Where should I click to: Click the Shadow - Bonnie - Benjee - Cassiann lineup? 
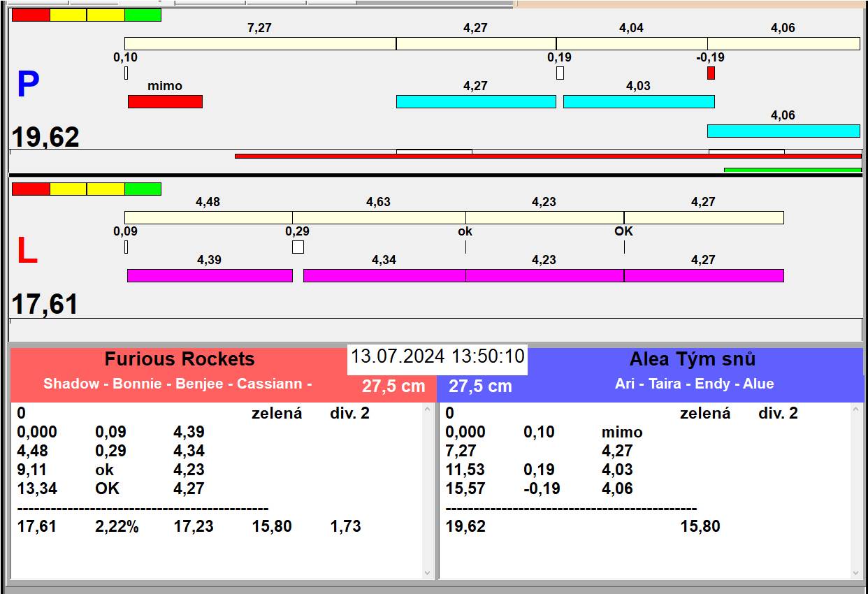click(x=178, y=384)
